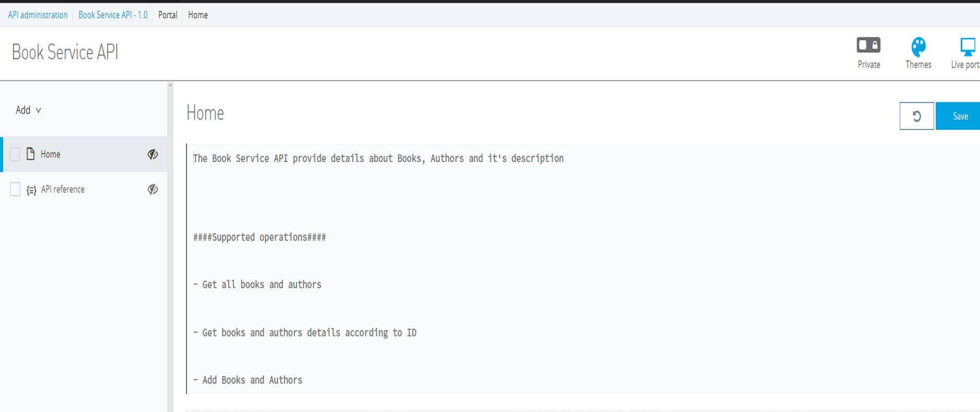Toggle visibility of the Home page
Screen dimensions: 980x412
(x=153, y=154)
